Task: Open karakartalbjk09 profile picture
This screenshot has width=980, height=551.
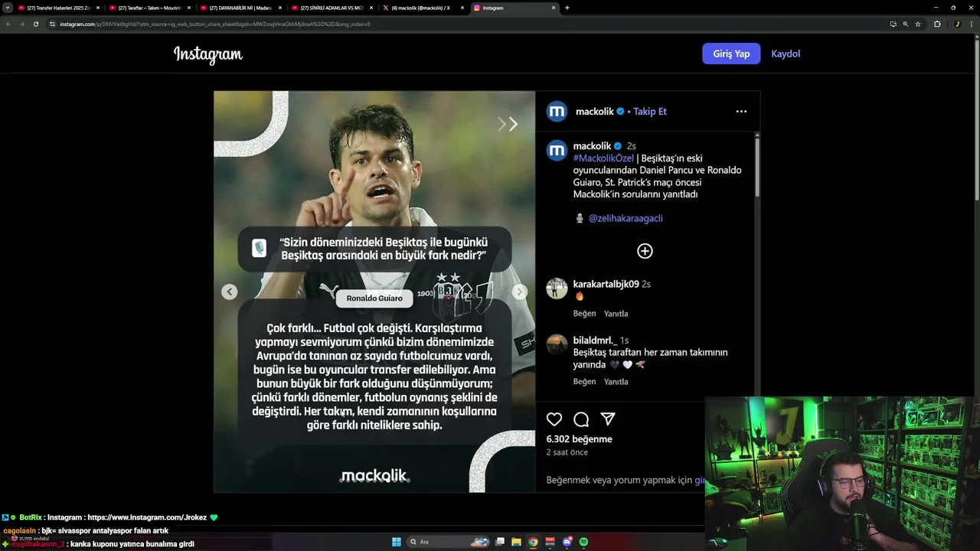Action: click(557, 289)
